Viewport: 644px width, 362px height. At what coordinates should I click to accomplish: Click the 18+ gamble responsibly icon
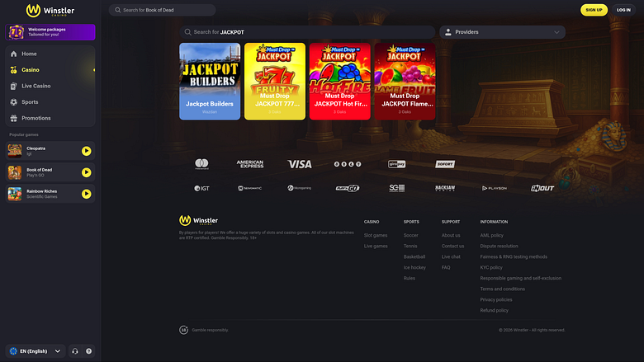[183, 330]
